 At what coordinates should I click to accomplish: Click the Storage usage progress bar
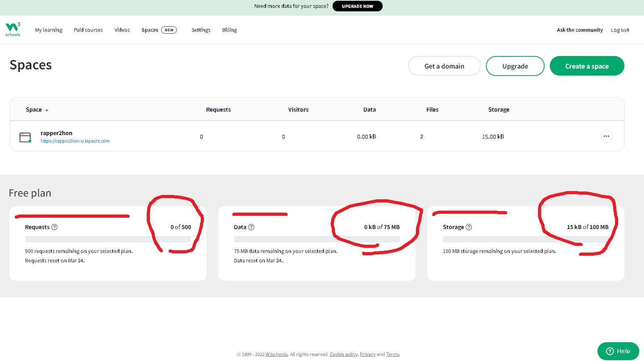(x=526, y=239)
